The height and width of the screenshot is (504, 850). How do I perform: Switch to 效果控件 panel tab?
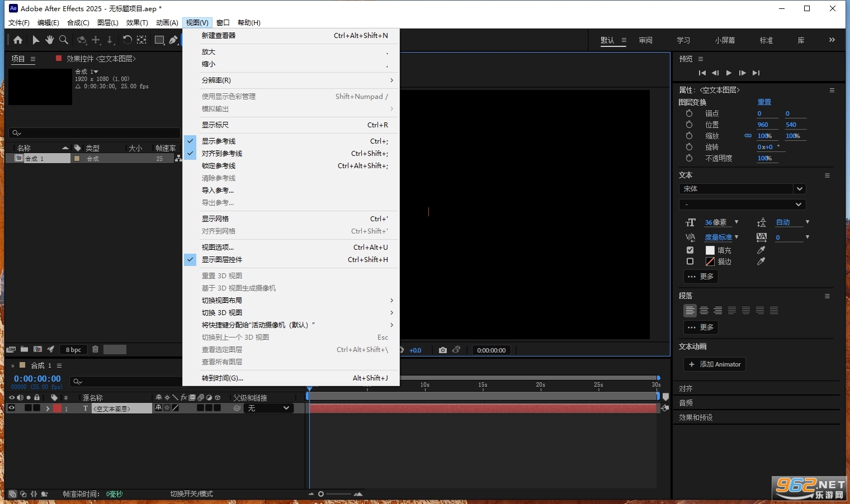click(x=101, y=59)
